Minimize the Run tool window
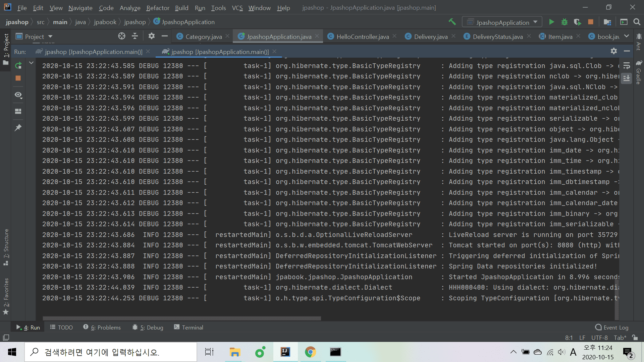 627,51
